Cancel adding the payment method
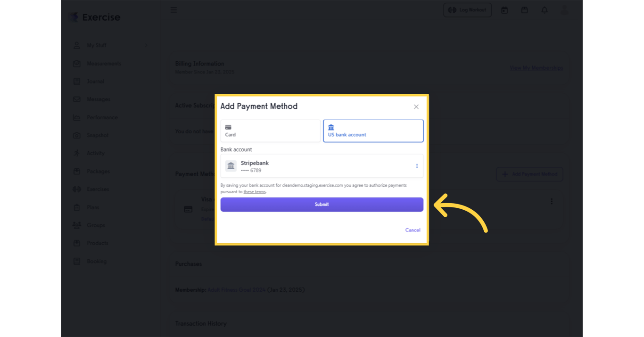Image resolution: width=644 pixels, height=337 pixels. click(x=413, y=230)
